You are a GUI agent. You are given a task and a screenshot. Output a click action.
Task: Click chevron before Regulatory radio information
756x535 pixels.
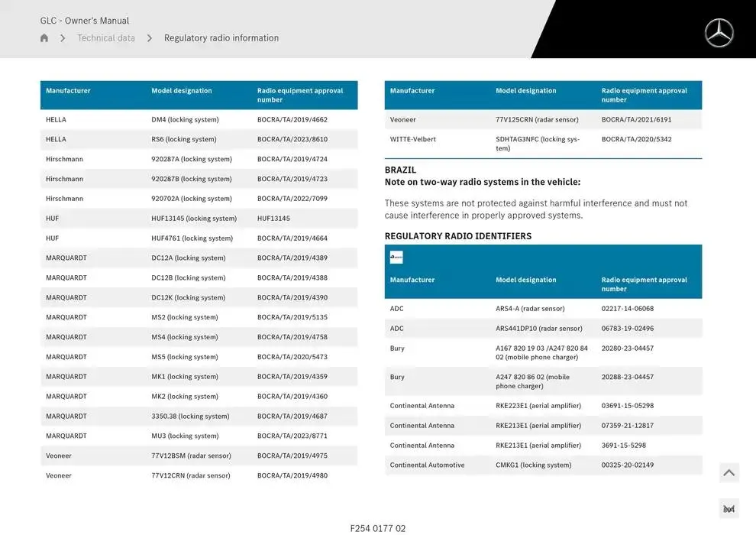click(150, 38)
